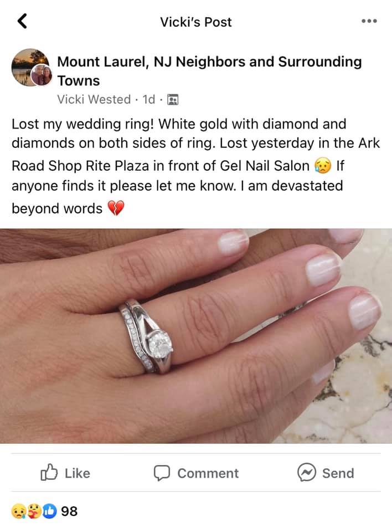Tap the group members privacy icon

173,100
